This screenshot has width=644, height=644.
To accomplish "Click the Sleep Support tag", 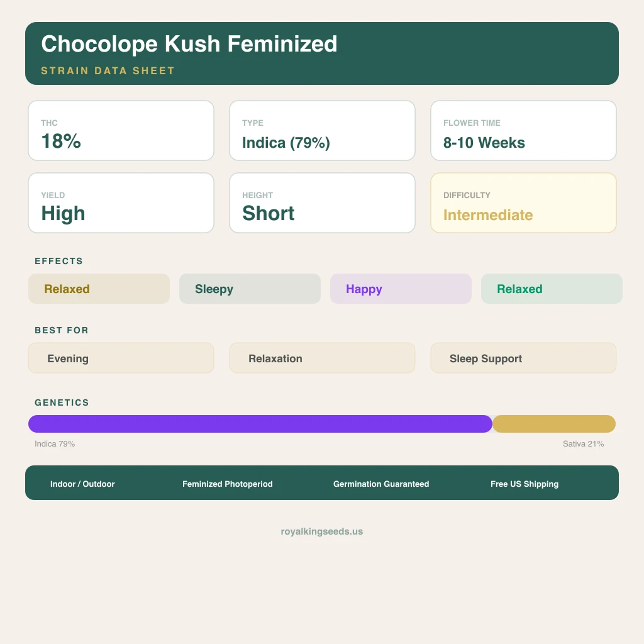I will click(523, 358).
